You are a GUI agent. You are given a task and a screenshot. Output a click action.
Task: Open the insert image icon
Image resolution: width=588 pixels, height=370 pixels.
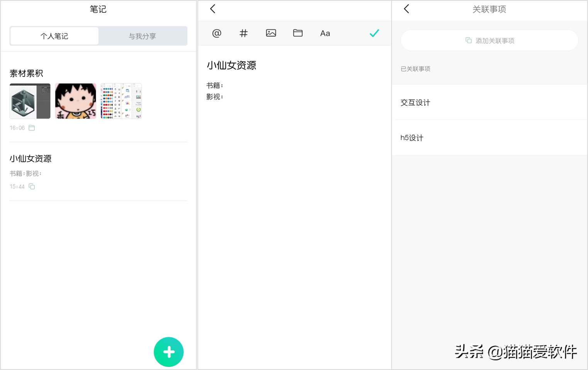tap(271, 33)
